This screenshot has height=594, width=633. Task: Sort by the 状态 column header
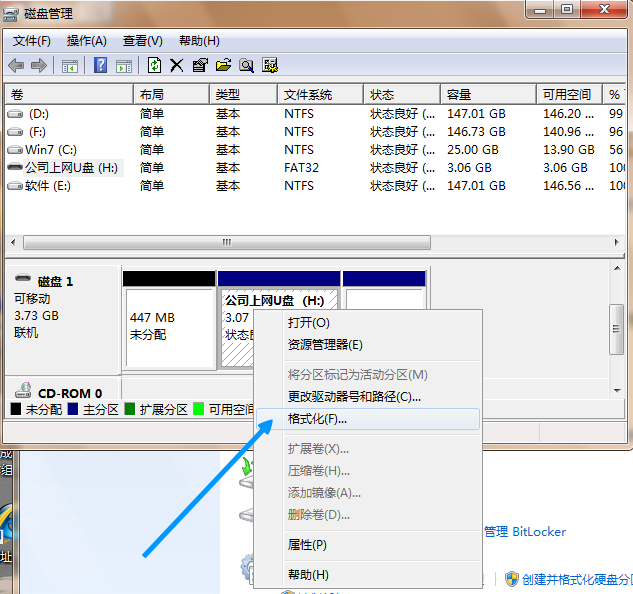click(402, 95)
